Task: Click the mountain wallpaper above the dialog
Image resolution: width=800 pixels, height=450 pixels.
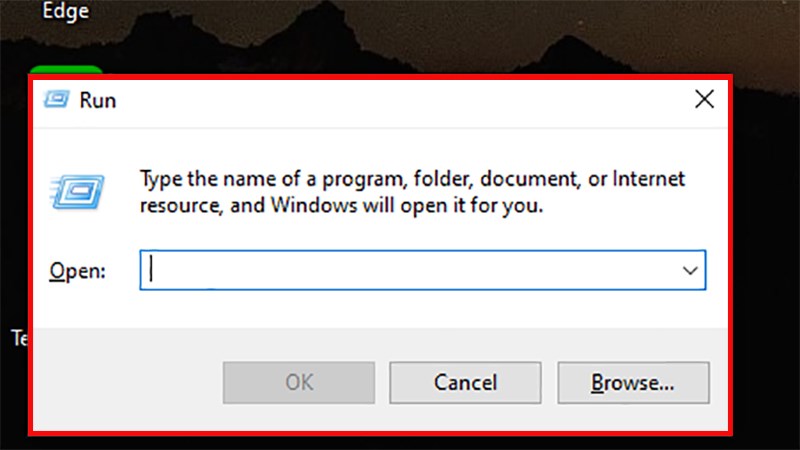Action: [408, 36]
